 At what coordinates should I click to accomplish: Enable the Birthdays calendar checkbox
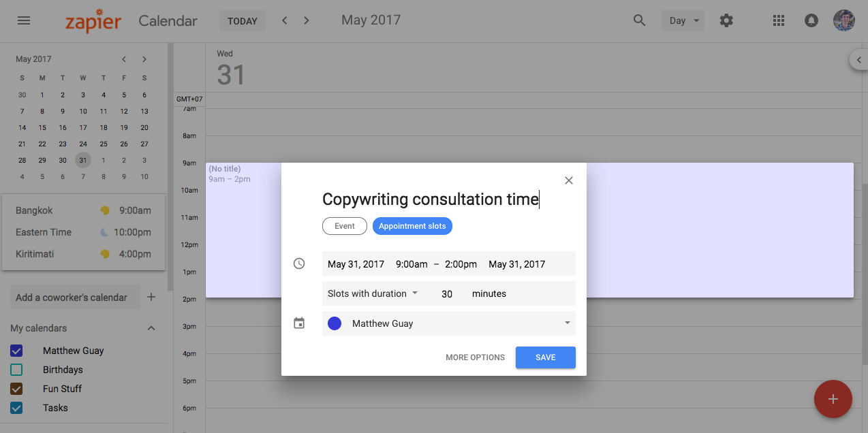click(x=16, y=370)
